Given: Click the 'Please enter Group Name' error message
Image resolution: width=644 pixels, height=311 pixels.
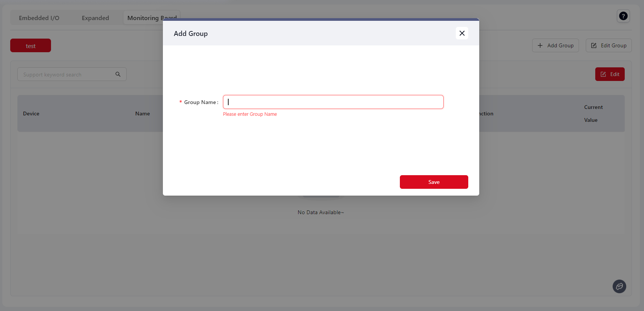Looking at the screenshot, I should pos(250,114).
